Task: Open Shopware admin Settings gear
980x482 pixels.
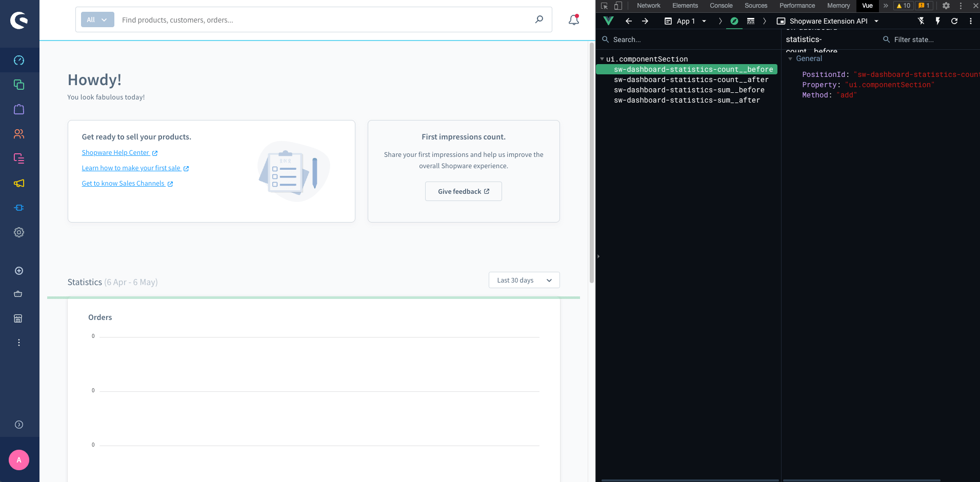Action: tap(19, 232)
